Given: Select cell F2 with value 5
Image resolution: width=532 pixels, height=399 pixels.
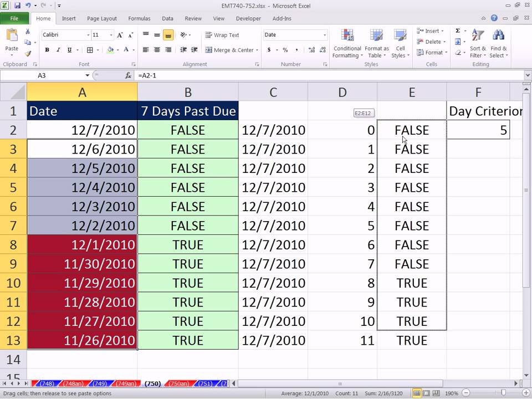Looking at the screenshot, I should coord(478,130).
